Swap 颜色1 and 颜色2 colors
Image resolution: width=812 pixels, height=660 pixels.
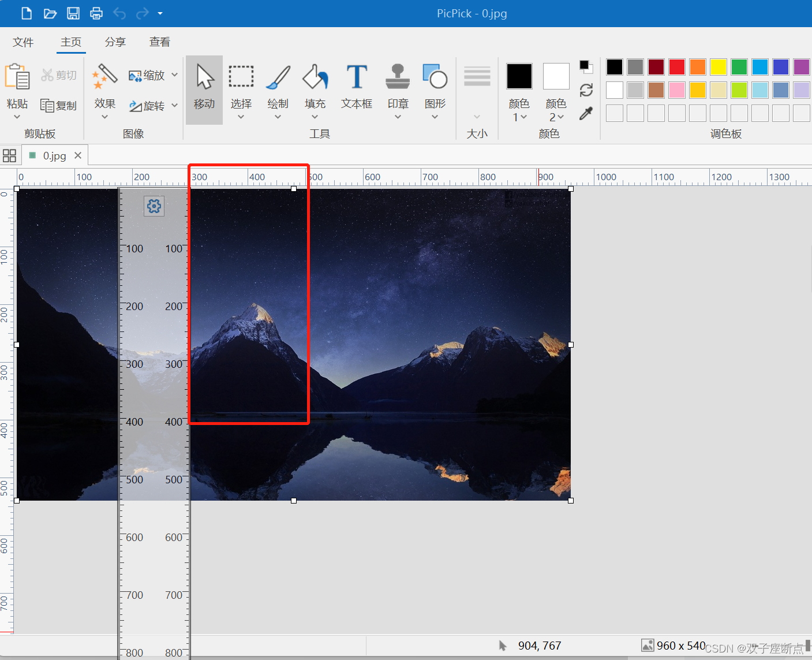(586, 90)
